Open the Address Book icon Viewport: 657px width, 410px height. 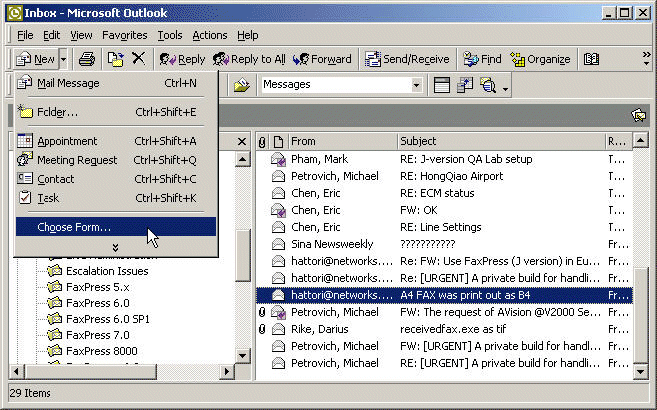591,60
